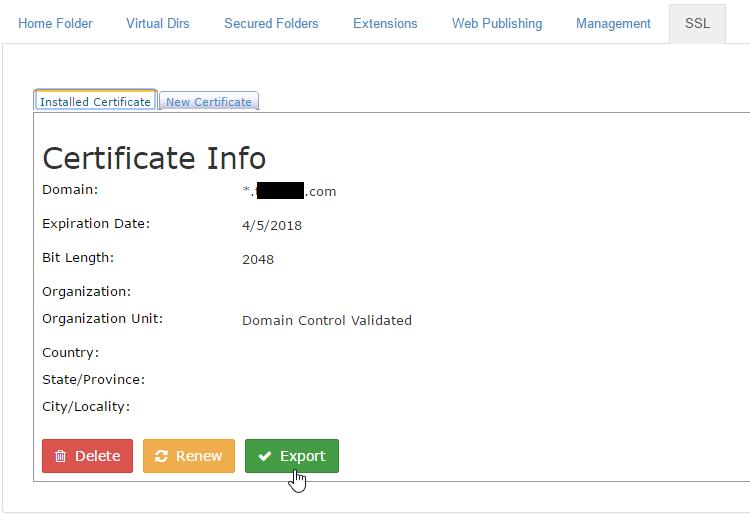Click the Certificate Info heading

pos(154,158)
